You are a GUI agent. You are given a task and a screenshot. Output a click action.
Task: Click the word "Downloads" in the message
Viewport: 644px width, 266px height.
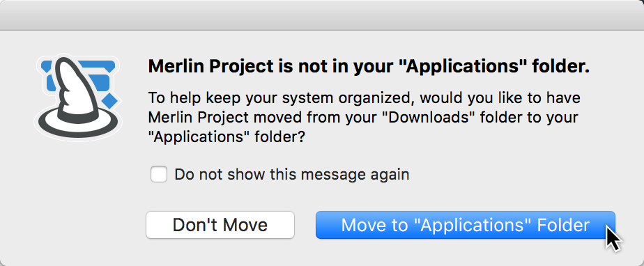[438, 118]
